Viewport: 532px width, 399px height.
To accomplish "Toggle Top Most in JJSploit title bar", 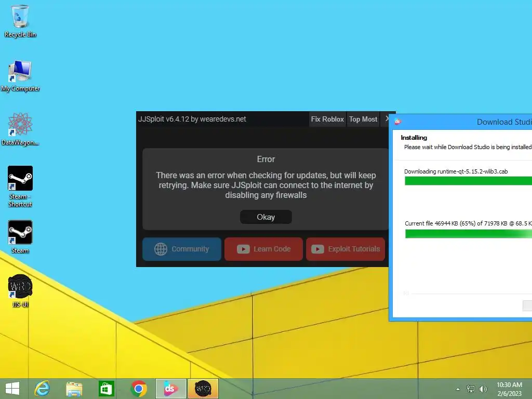I will point(363,119).
